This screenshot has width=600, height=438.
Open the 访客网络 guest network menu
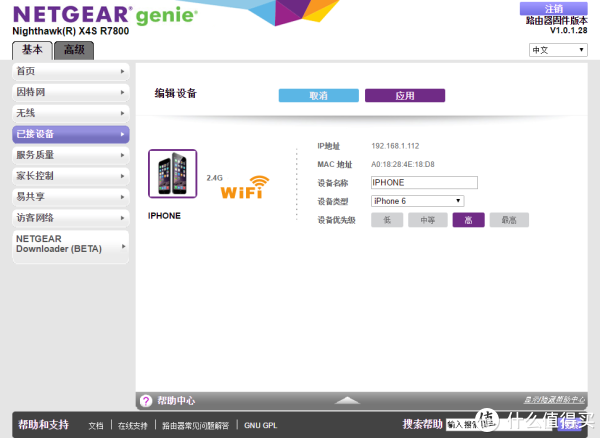click(71, 218)
